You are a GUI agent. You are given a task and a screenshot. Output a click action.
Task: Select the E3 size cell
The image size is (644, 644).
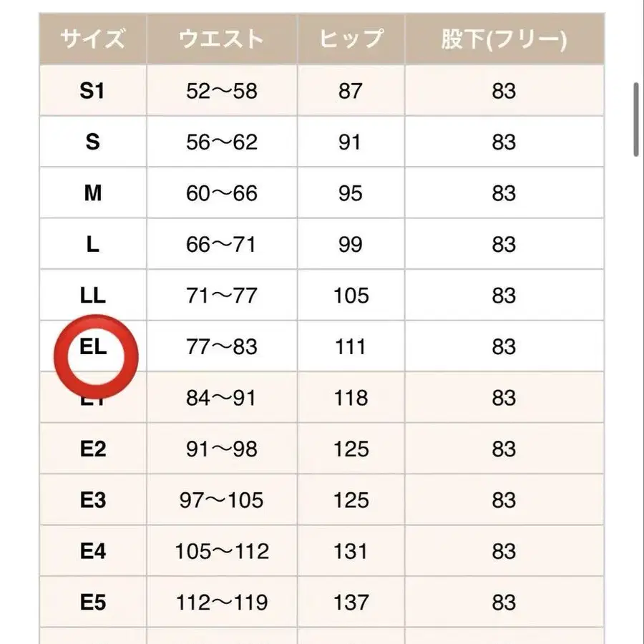pyautogui.click(x=93, y=500)
